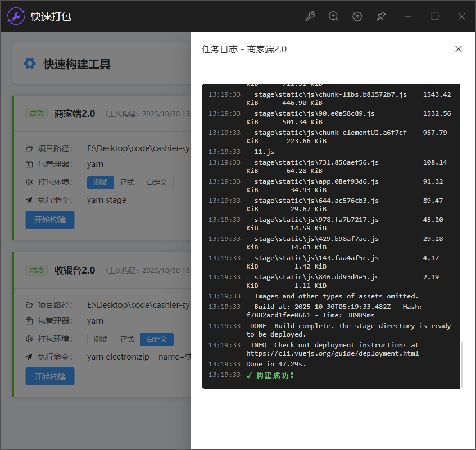This screenshot has width=476, height=450.
Task: Pin the window with the pushpin icon
Action: pos(381,16)
